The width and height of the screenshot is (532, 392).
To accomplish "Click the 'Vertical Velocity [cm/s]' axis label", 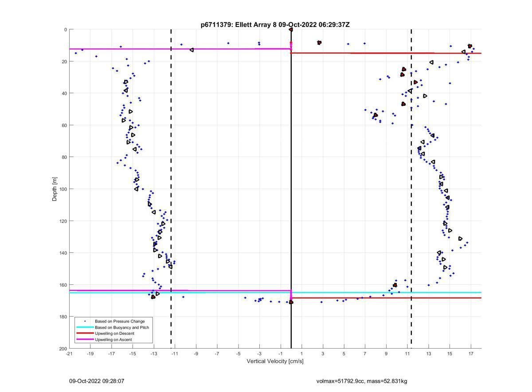I will click(x=275, y=361).
